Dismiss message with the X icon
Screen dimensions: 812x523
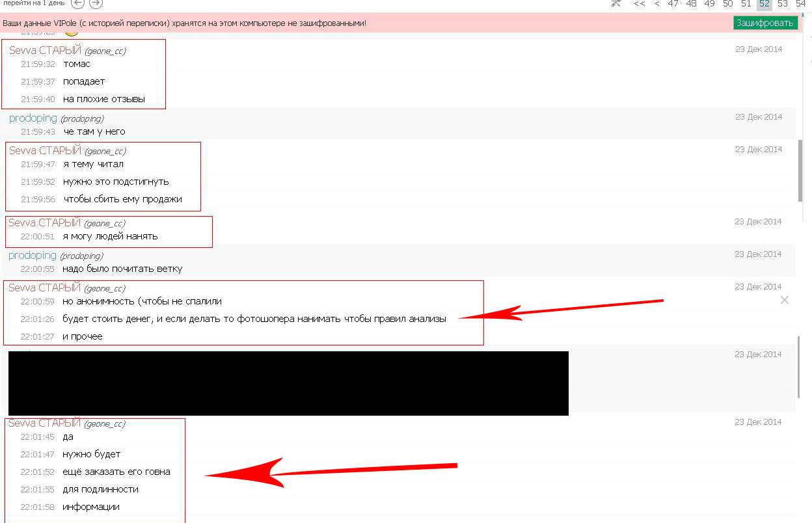pyautogui.click(x=784, y=300)
